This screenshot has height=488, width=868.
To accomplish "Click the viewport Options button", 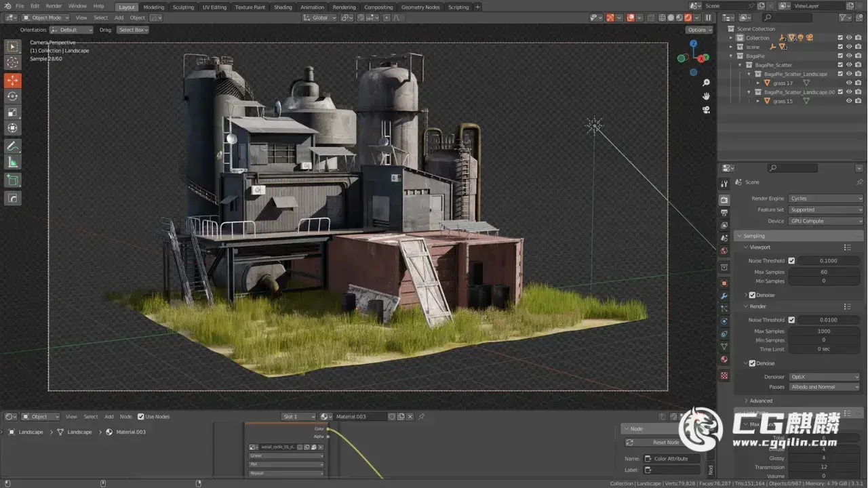I will 698,30.
